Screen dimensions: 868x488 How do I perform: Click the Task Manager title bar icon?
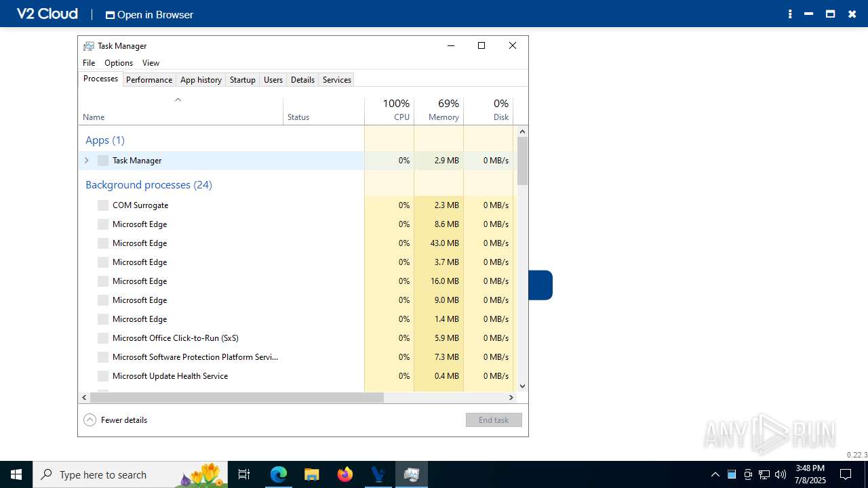click(89, 46)
